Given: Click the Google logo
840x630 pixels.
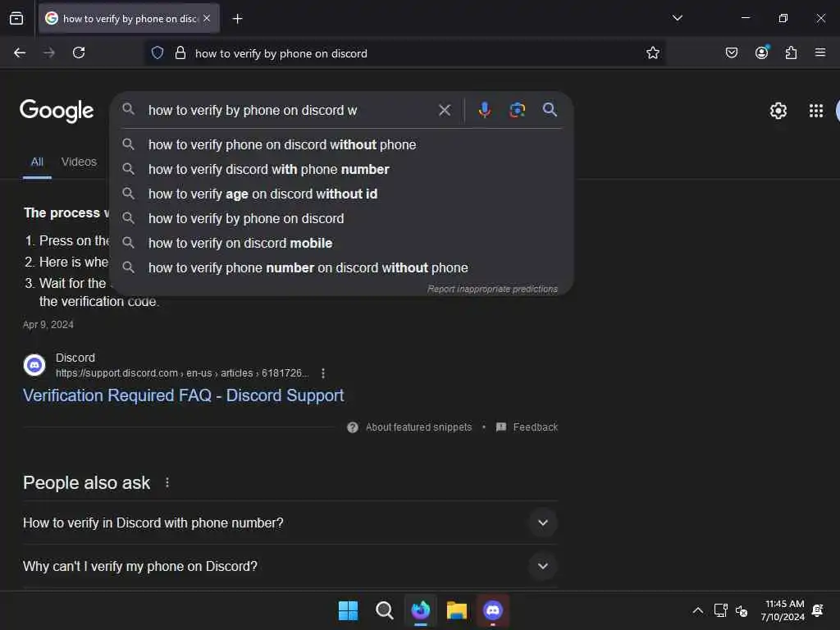Looking at the screenshot, I should pos(57,111).
